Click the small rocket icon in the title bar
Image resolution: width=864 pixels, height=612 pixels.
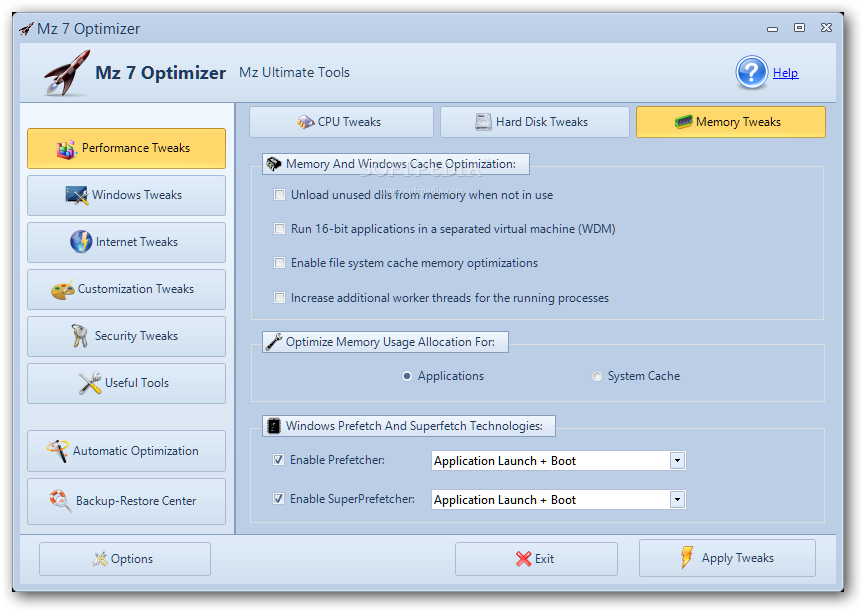point(26,29)
